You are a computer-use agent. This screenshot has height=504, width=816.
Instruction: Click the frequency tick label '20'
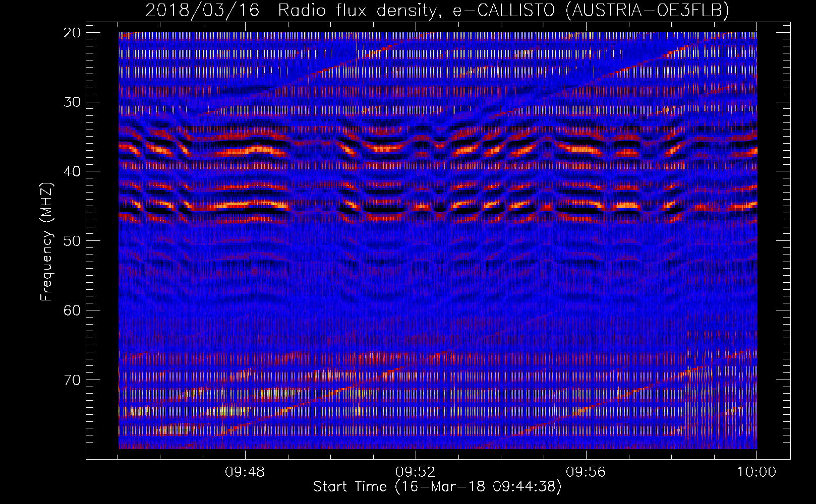tap(72, 33)
